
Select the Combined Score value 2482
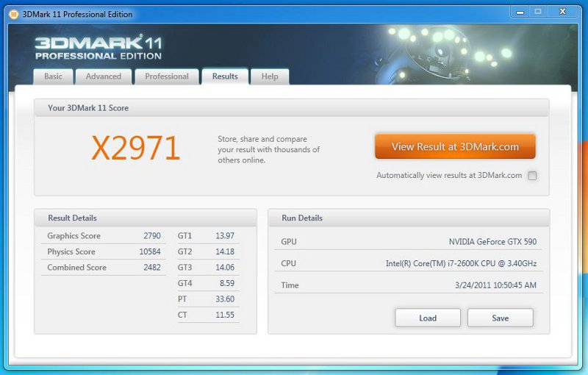(152, 268)
